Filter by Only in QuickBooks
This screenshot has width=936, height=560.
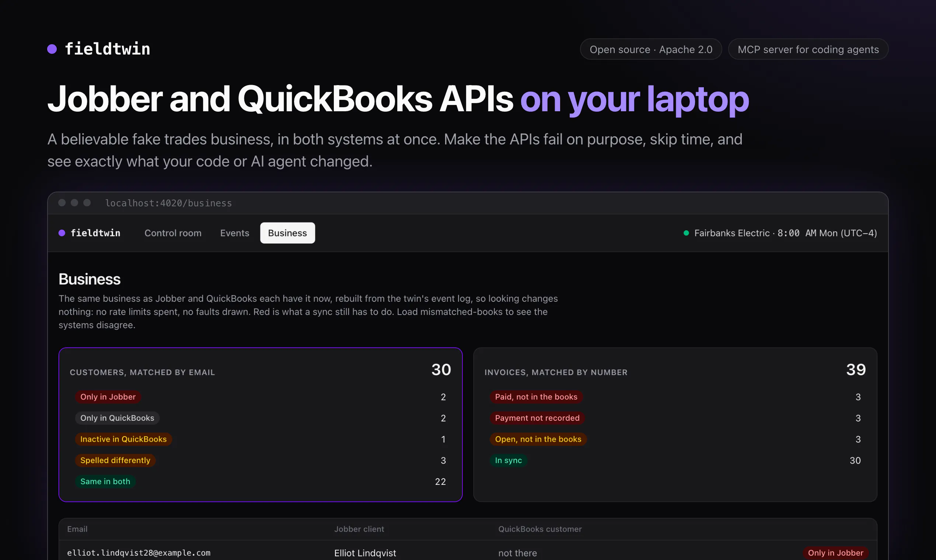coord(118,418)
